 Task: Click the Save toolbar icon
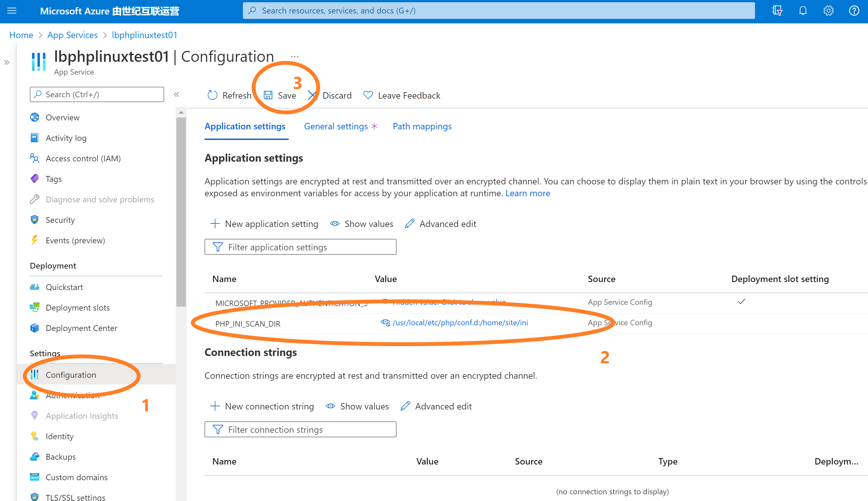[x=268, y=95]
